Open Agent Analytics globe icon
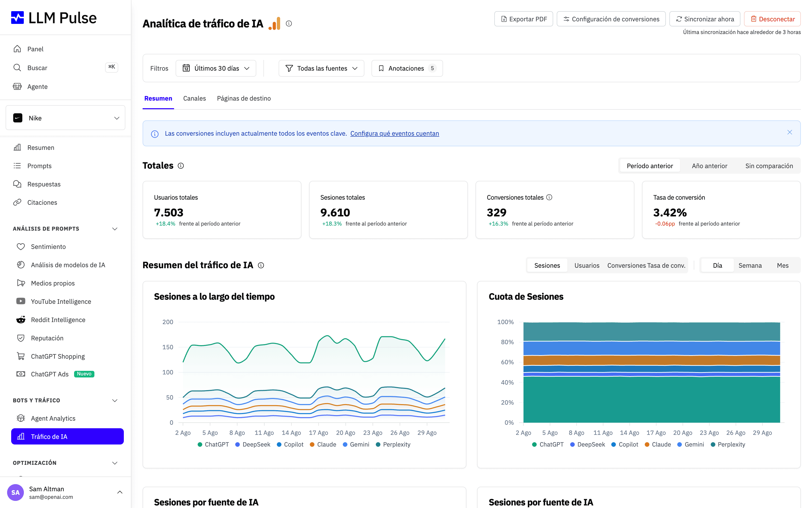Screen dimensions: 812x508 21,418
